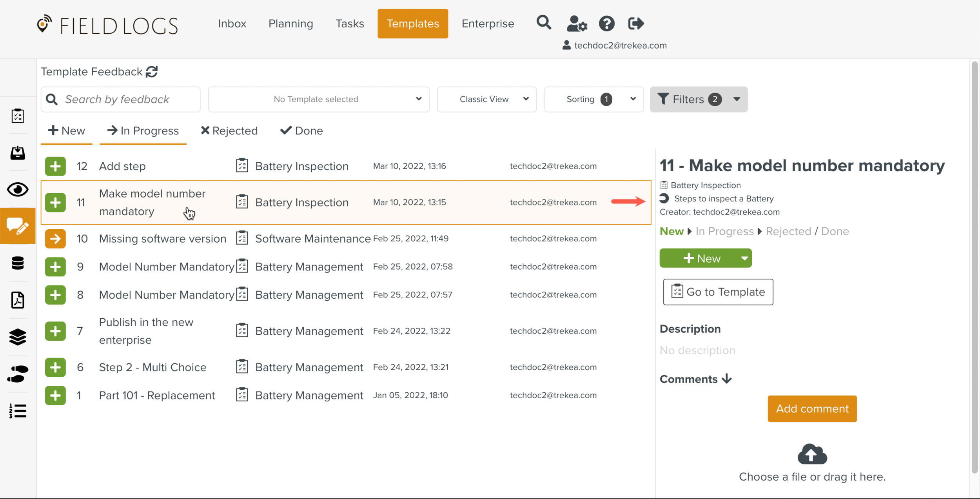Open the No Template selected dropdown
This screenshot has height=499, width=980.
(318, 99)
